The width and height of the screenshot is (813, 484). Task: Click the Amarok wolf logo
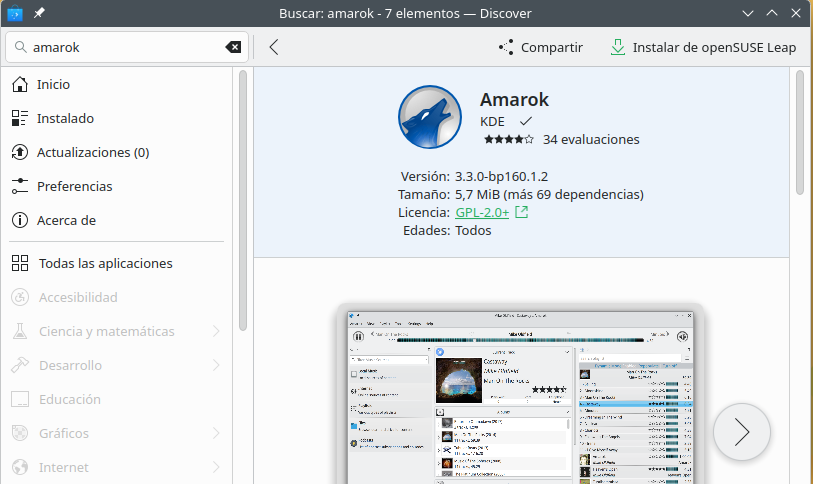429,117
